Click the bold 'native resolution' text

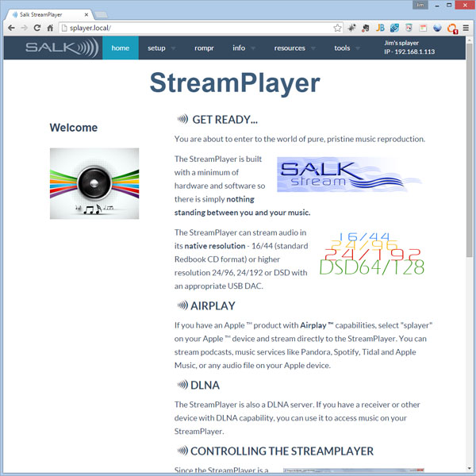[x=215, y=246]
